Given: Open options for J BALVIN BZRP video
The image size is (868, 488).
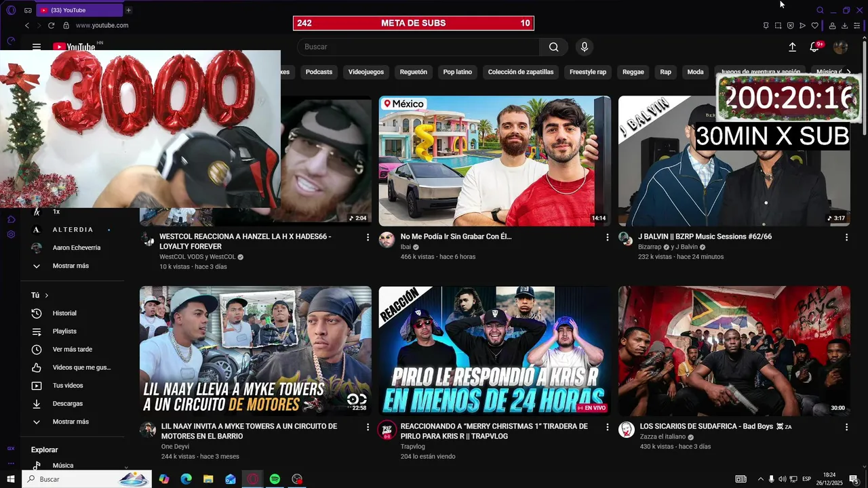Looking at the screenshot, I should [x=846, y=237].
